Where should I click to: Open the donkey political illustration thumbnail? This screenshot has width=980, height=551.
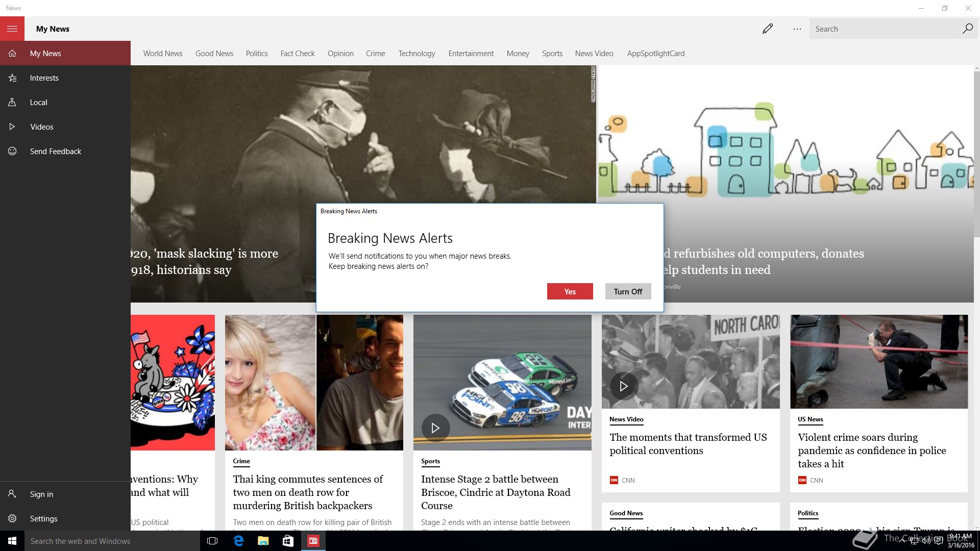pyautogui.click(x=173, y=383)
